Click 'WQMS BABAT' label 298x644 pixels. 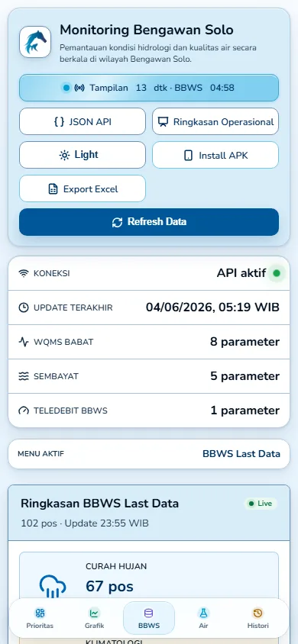pyautogui.click(x=63, y=342)
